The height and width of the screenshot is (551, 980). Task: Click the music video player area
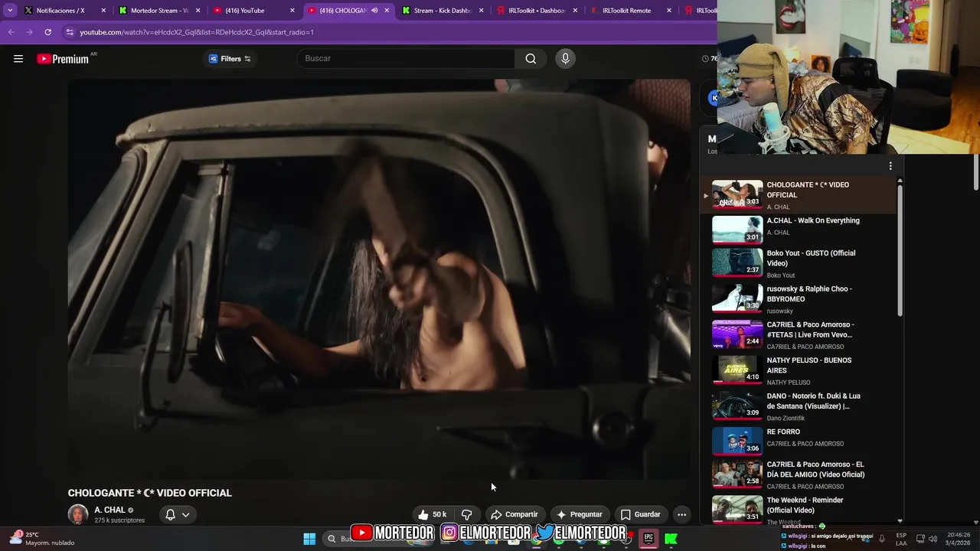379,279
